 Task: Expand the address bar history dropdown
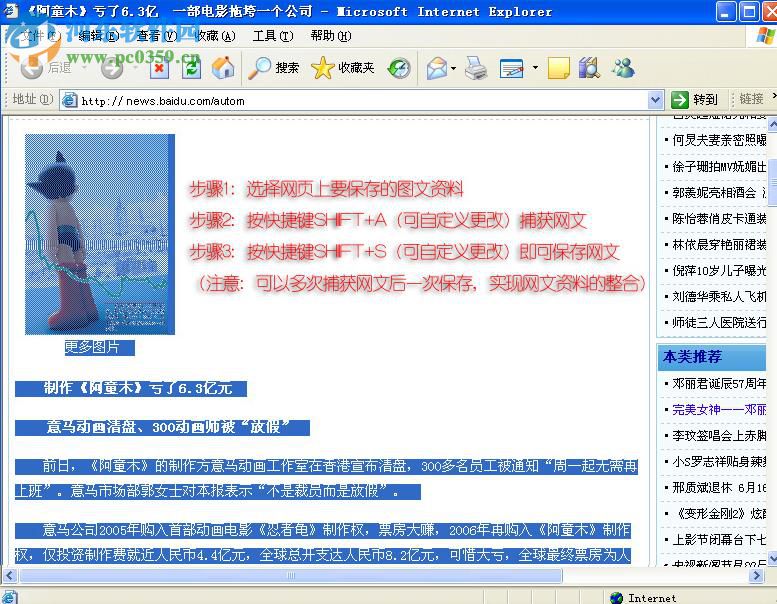(656, 100)
